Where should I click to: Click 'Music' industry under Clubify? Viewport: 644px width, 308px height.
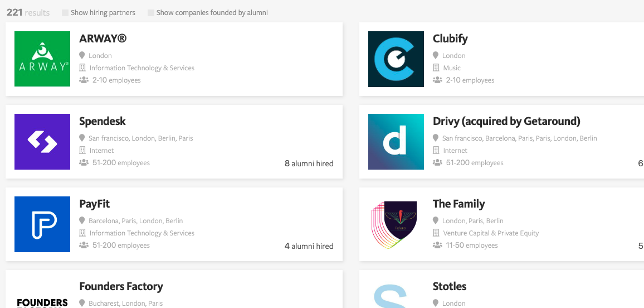[x=452, y=68]
